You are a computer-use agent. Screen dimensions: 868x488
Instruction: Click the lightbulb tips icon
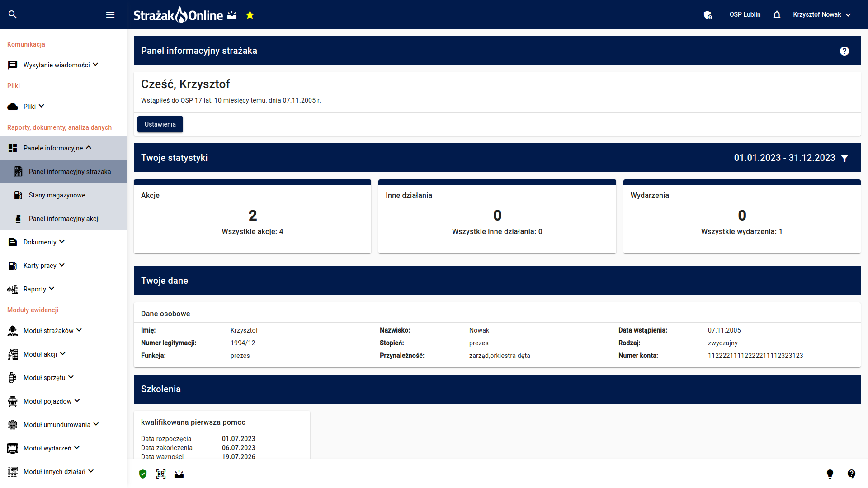(x=830, y=474)
